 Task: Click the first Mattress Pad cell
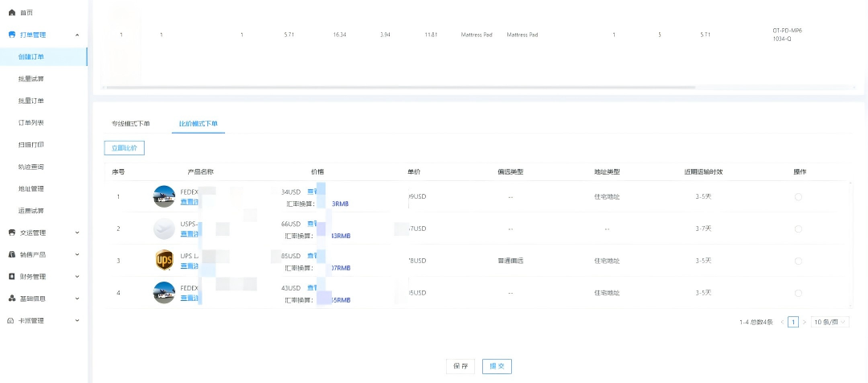477,35
